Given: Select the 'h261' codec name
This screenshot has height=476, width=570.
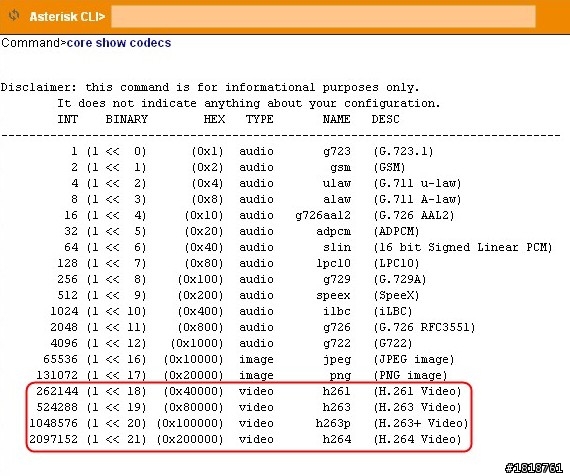Looking at the screenshot, I should click(337, 391).
